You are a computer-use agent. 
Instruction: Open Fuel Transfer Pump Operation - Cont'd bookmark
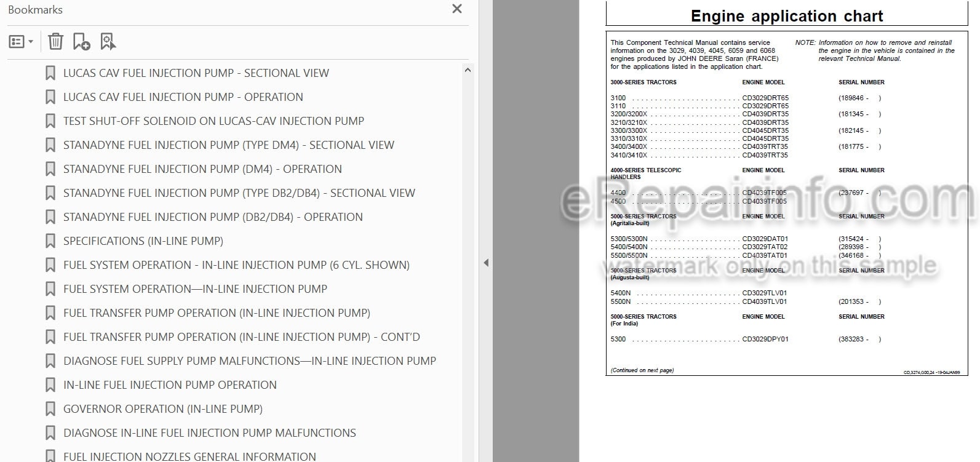pyautogui.click(x=242, y=337)
